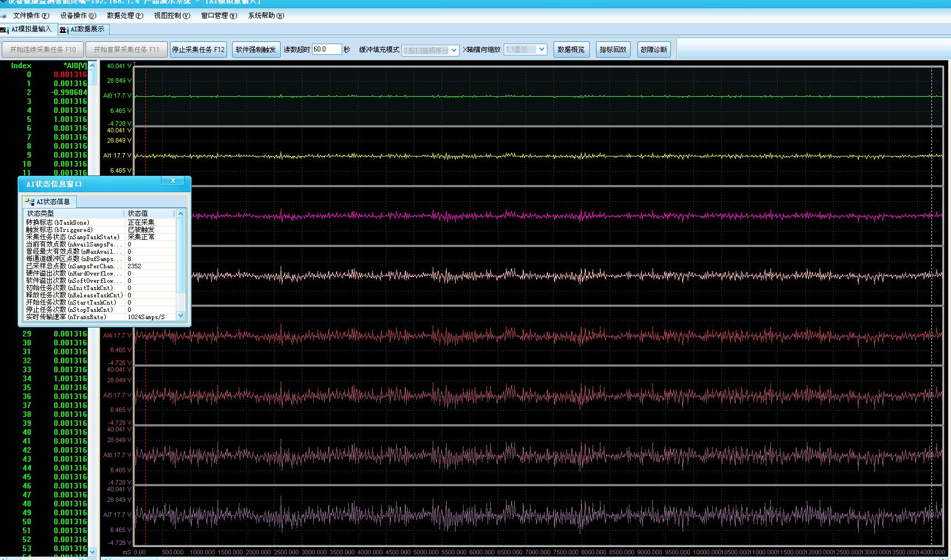This screenshot has height=560, width=951.
Task: Open the 文件操作 menu
Action: tap(31, 16)
